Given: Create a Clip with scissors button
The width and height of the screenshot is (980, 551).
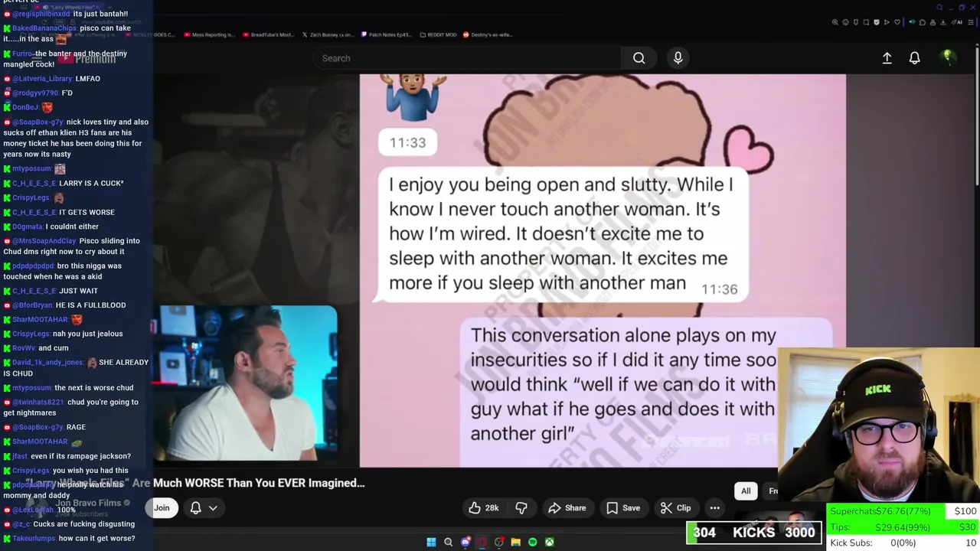Looking at the screenshot, I should point(676,508).
